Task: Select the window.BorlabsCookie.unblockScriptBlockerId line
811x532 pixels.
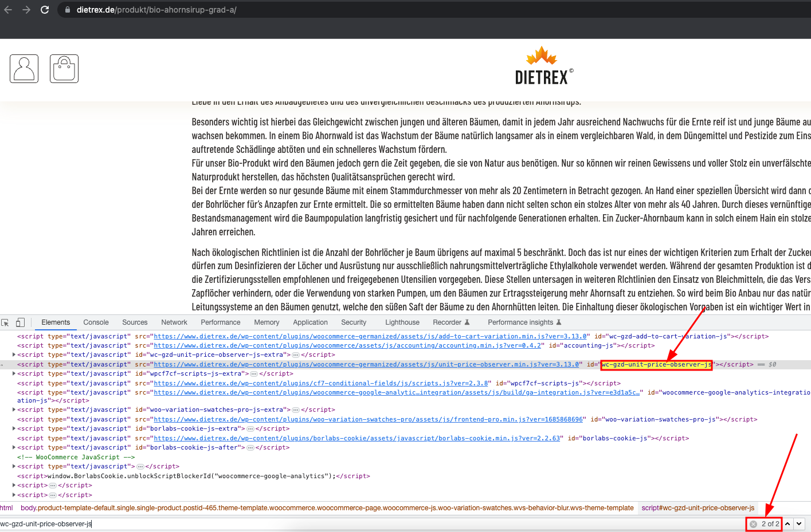Action: (194, 476)
